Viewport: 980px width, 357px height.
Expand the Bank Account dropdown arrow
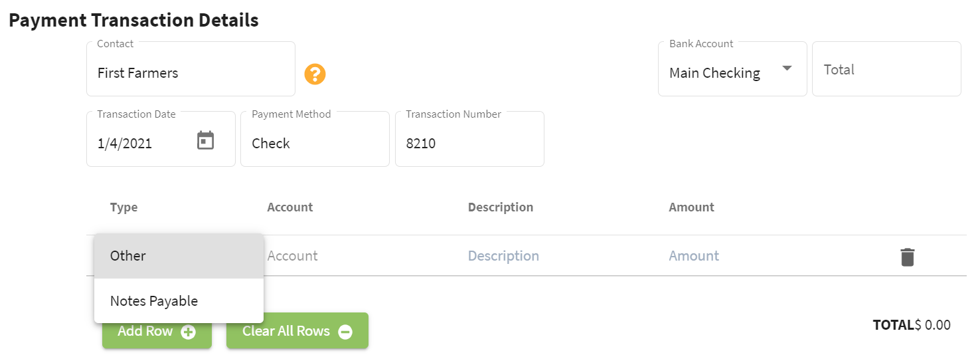click(787, 68)
